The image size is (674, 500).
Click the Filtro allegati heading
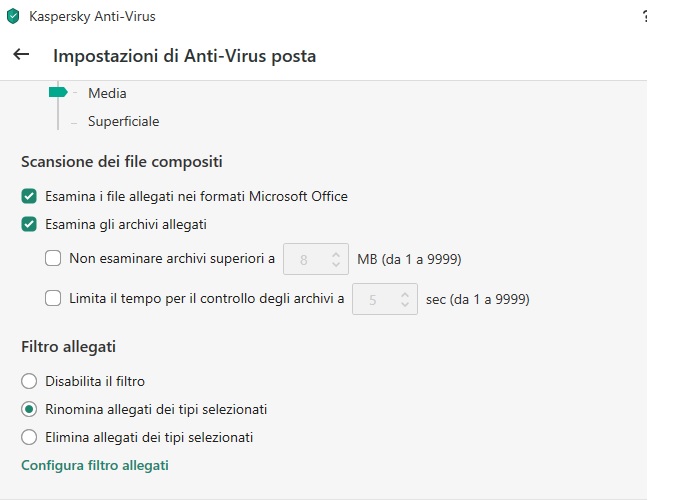[x=68, y=347]
